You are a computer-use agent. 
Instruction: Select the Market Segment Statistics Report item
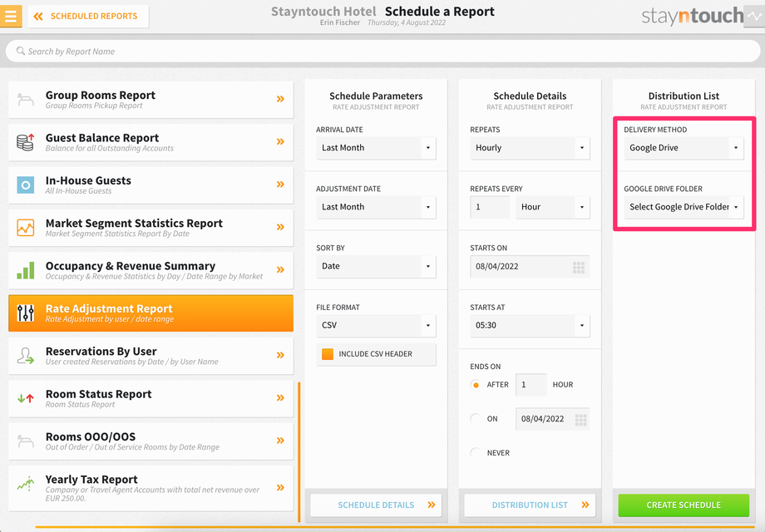click(151, 228)
